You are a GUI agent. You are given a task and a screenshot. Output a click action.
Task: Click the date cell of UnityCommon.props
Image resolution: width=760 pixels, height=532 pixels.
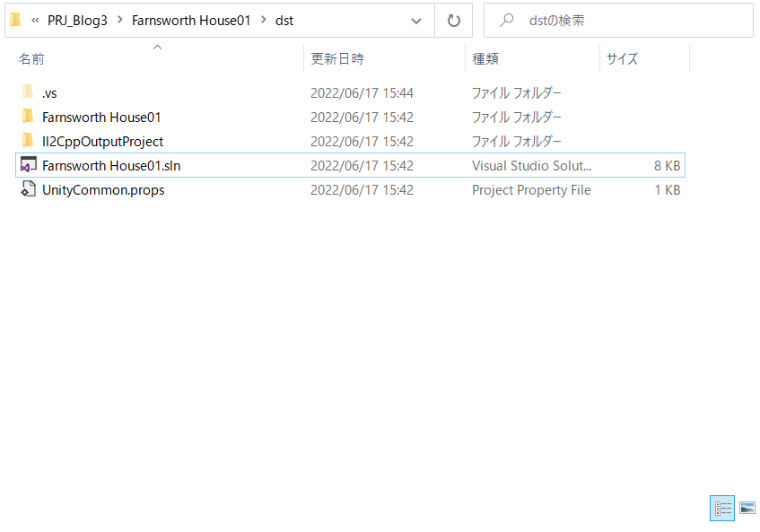pos(362,190)
